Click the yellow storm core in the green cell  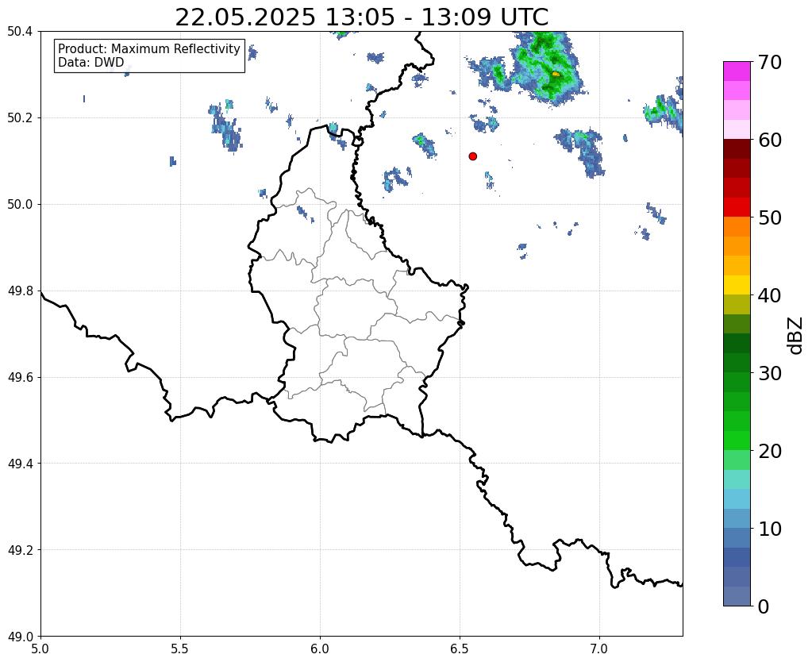[556, 74]
